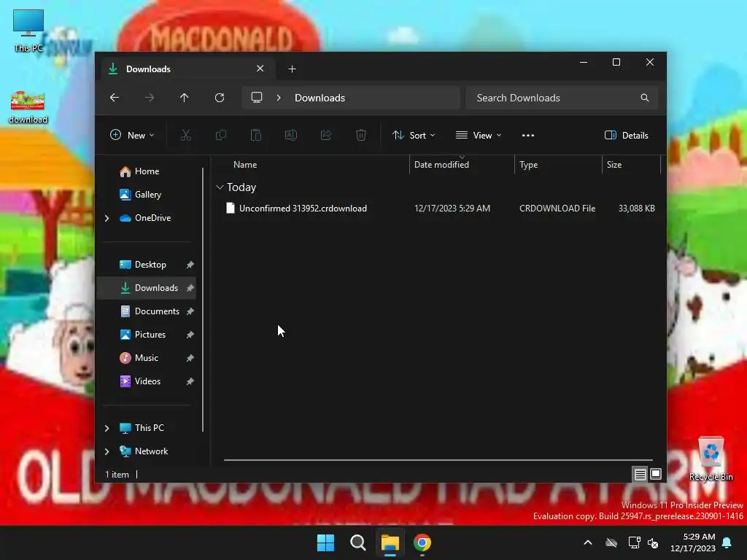Viewport: 747px width, 560px height.
Task: Close the Downloads tab
Action: 260,69
